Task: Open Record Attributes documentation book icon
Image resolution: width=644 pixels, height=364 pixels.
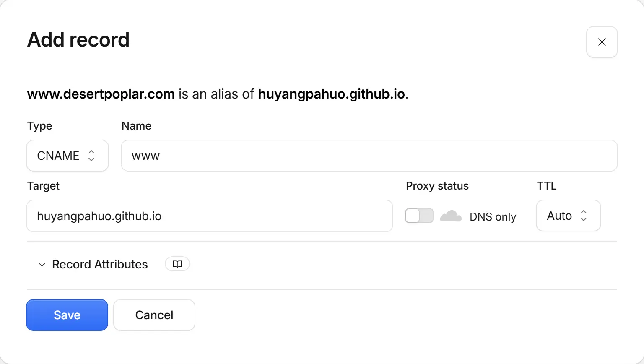Action: click(x=177, y=264)
